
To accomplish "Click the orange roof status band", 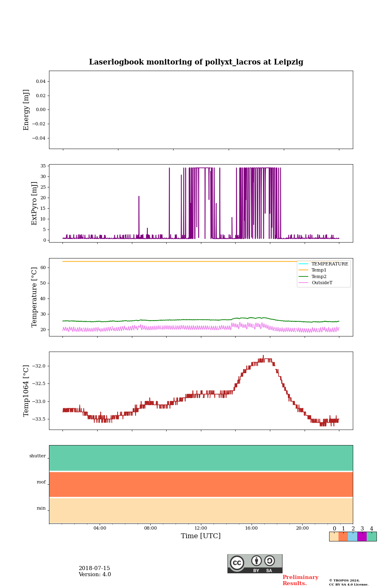I will click(x=201, y=484).
